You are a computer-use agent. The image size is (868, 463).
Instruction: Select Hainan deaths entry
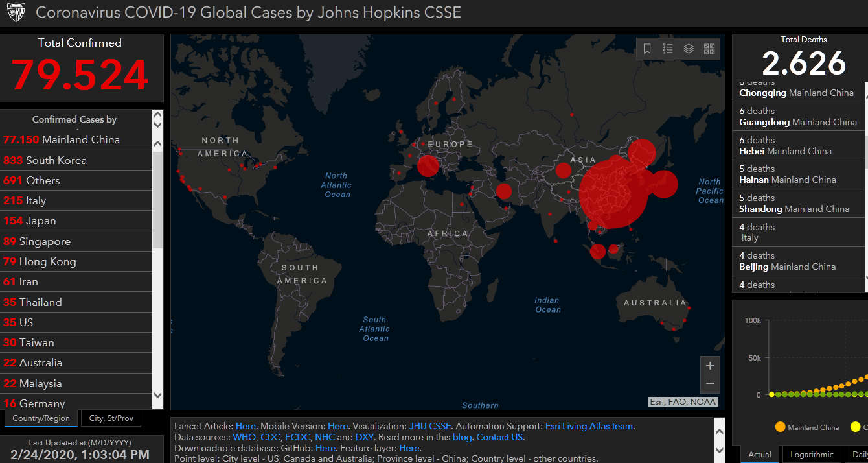click(x=798, y=174)
